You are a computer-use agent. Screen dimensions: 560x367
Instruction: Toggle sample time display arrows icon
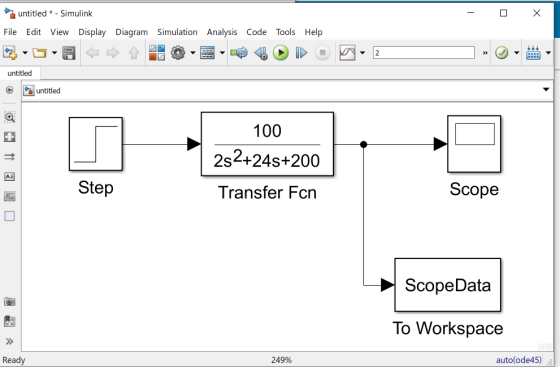(10, 157)
